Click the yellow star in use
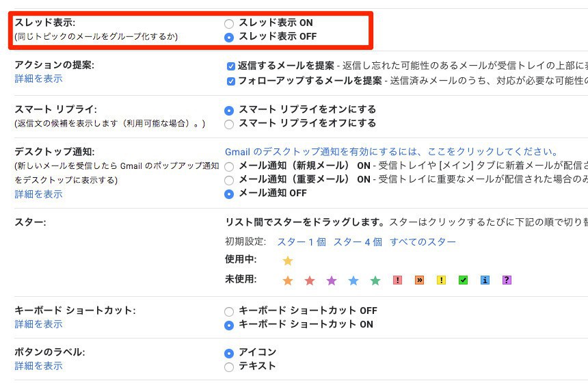The height and width of the screenshot is (383, 588). pos(288,261)
